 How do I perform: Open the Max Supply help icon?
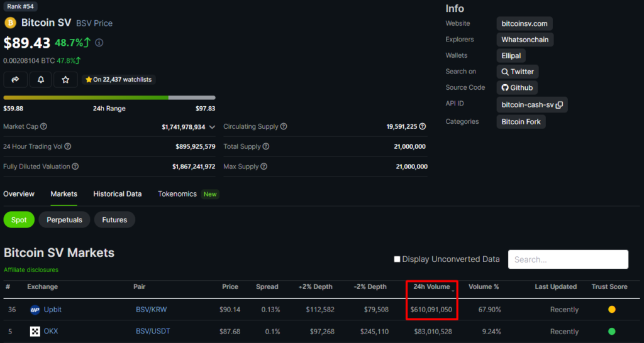(x=264, y=166)
